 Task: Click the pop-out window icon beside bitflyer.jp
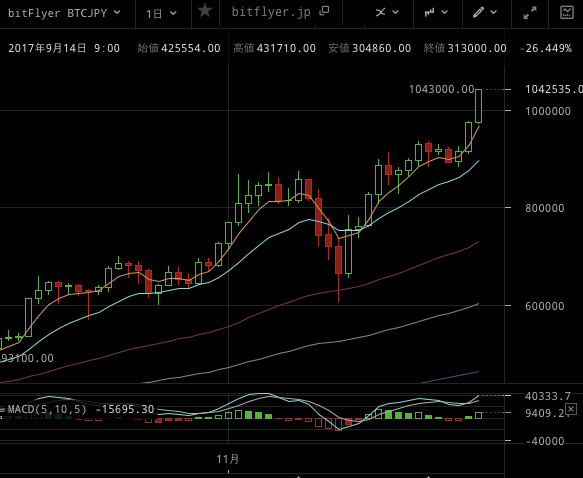(325, 11)
